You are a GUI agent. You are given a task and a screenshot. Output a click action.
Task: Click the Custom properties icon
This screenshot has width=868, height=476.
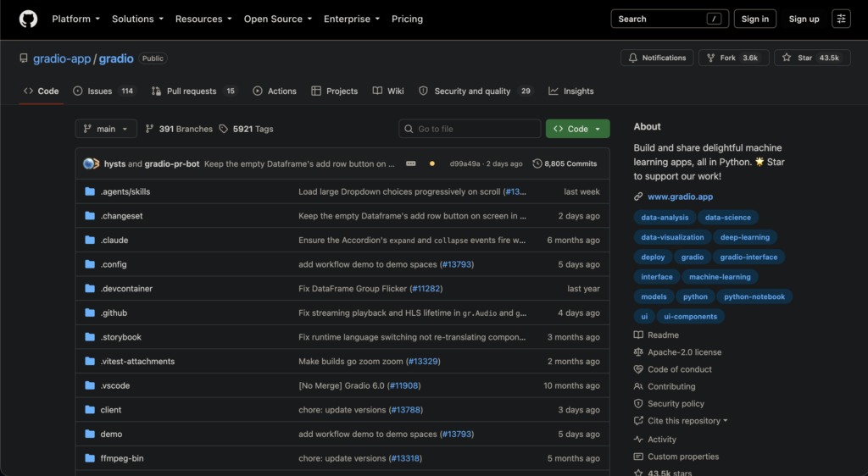pyautogui.click(x=638, y=457)
